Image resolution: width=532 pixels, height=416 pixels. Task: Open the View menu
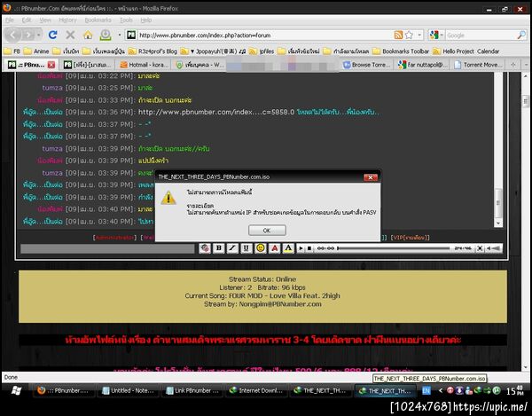tap(45, 20)
